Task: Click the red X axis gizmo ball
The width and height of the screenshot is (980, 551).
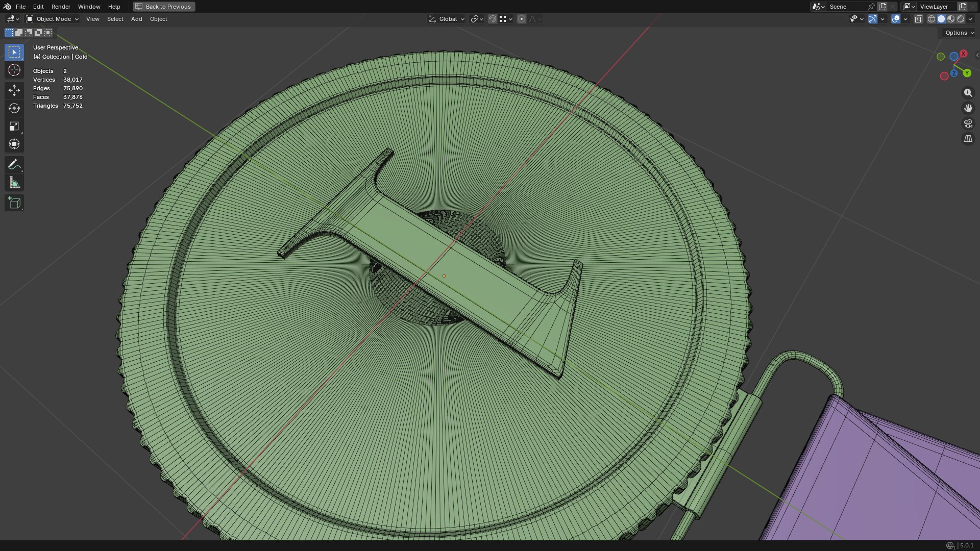Action: pos(963,54)
